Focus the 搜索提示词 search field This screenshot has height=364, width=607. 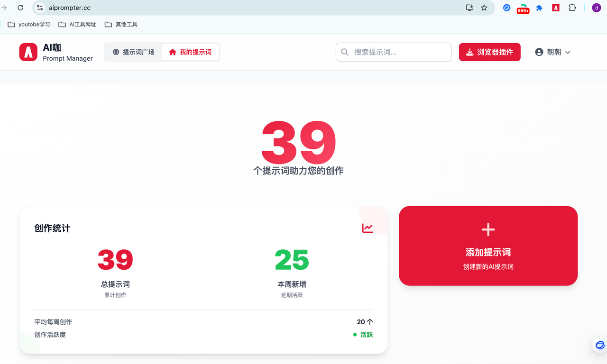(394, 52)
